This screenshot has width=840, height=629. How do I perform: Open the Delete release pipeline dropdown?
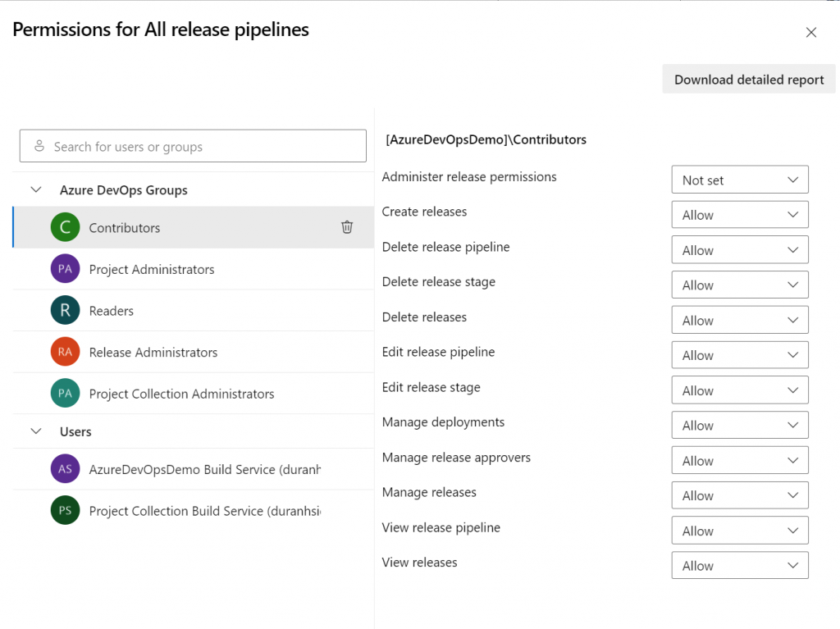pyautogui.click(x=739, y=250)
